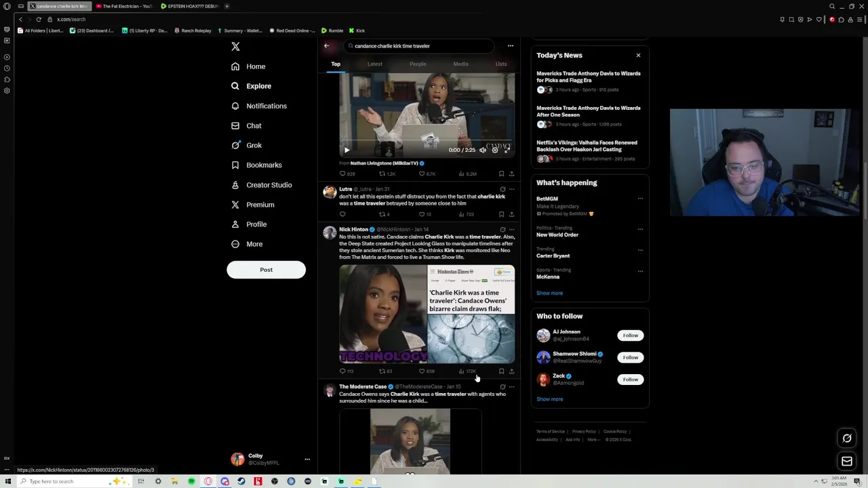Open Netflix's Vikings: Valhalla news item

coord(587,146)
